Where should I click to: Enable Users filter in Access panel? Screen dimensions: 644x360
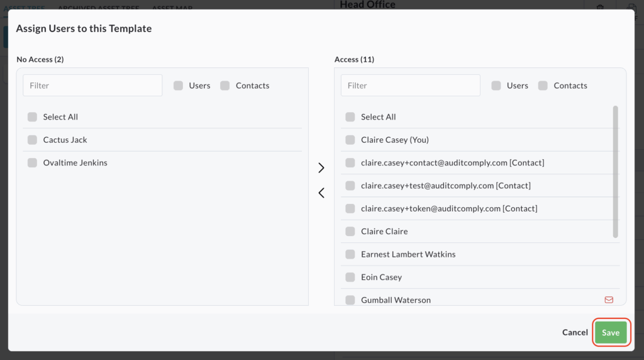(x=496, y=86)
